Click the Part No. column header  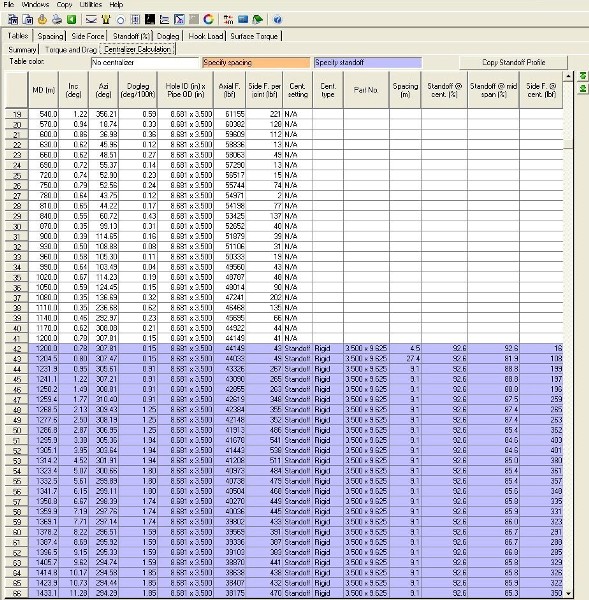(x=366, y=90)
